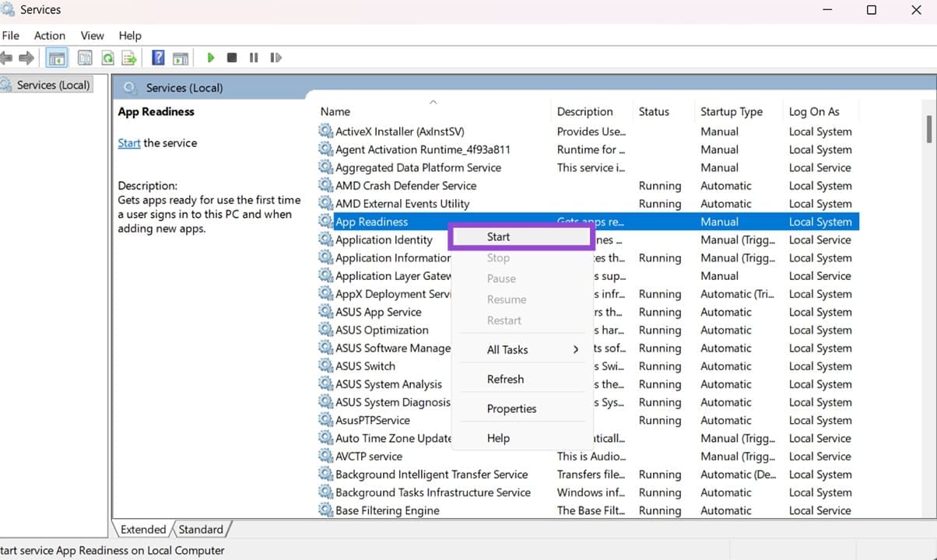Sort services by the Status column header
The image size is (937, 560).
[x=654, y=111]
